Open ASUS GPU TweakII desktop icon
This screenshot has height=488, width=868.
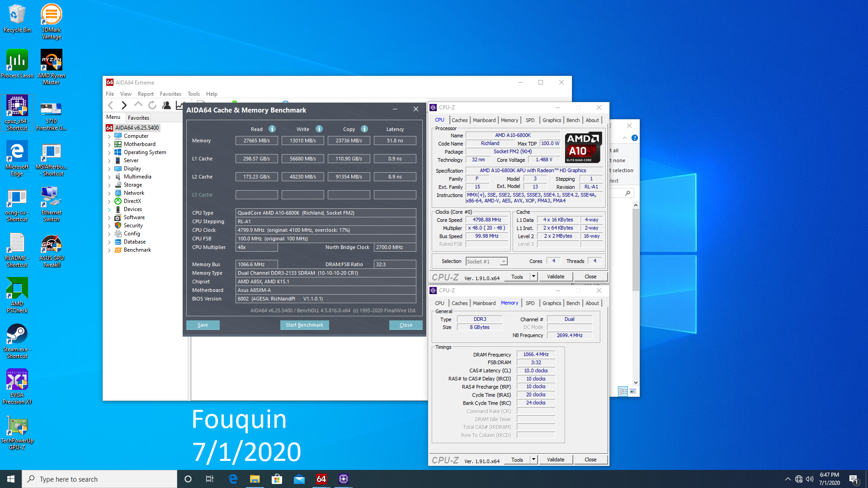[51, 251]
